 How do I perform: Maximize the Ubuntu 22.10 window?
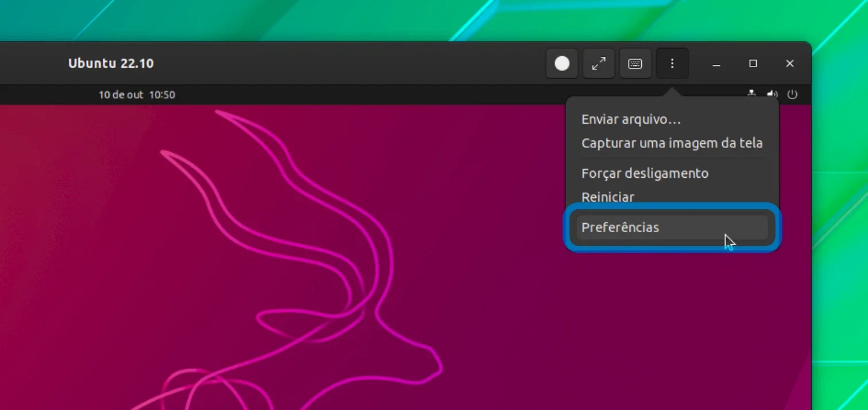(x=753, y=64)
